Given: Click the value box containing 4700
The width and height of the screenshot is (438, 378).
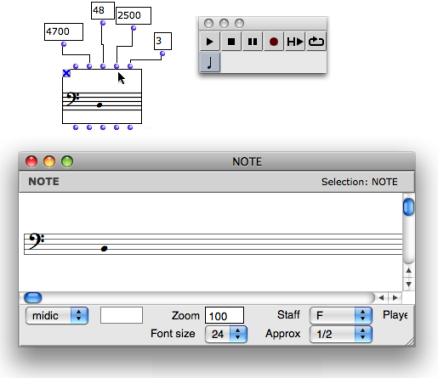Looking at the screenshot, I should coord(64,32).
